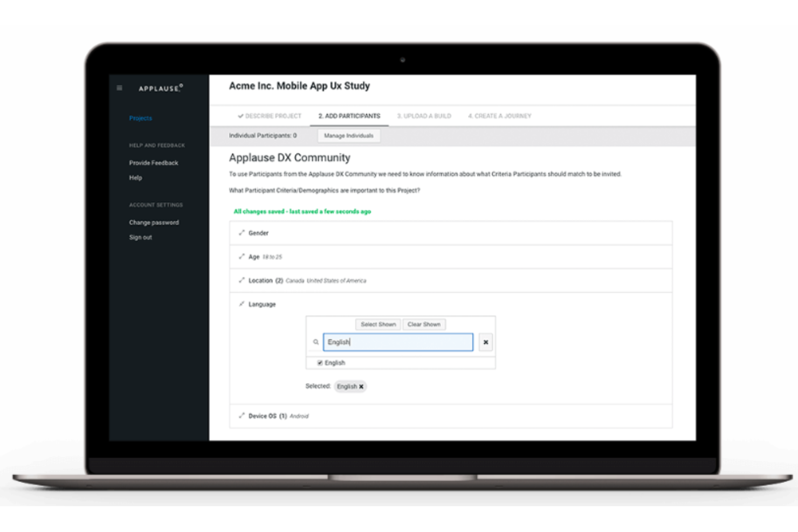
Task: Click the Gender expand icon
Action: point(242,233)
